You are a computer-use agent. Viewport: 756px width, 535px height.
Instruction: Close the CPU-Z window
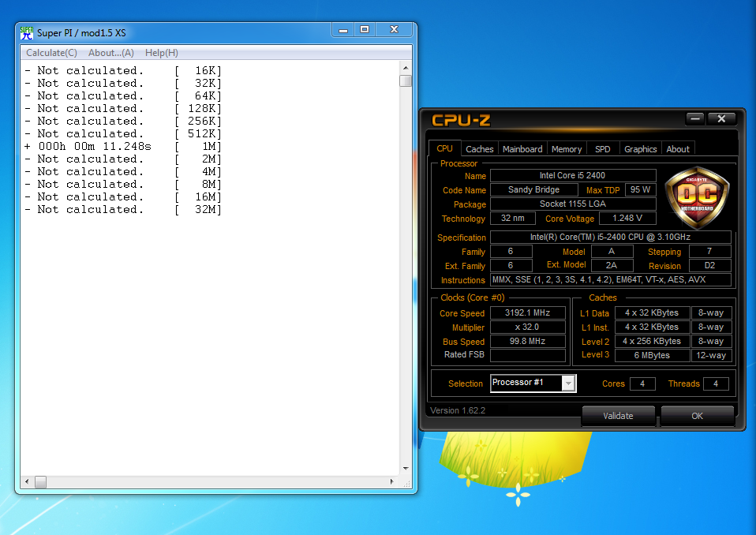721,118
